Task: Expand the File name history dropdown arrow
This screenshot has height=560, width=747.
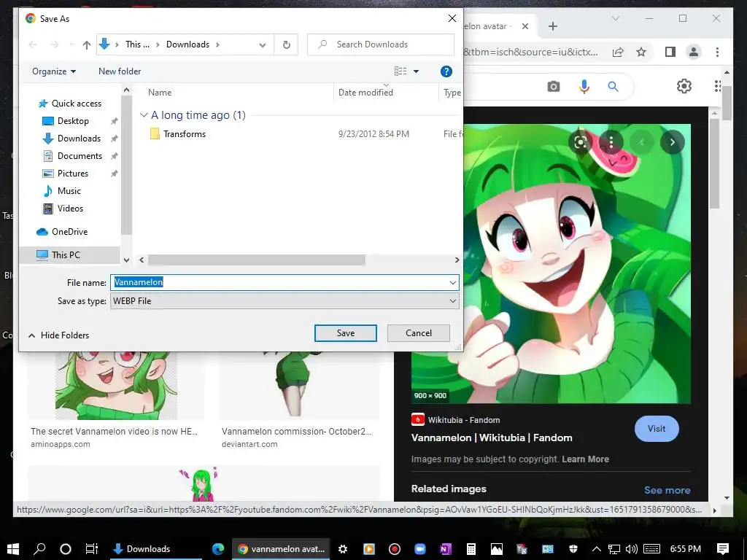Action: (452, 282)
